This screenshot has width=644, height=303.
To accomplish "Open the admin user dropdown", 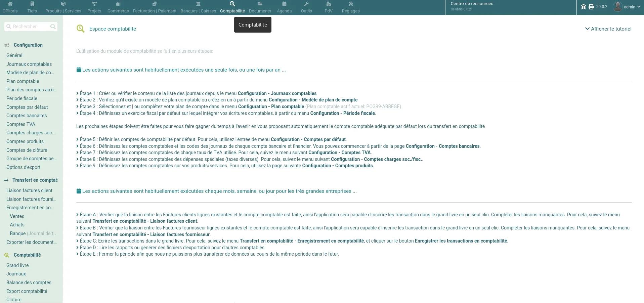I will [632, 7].
